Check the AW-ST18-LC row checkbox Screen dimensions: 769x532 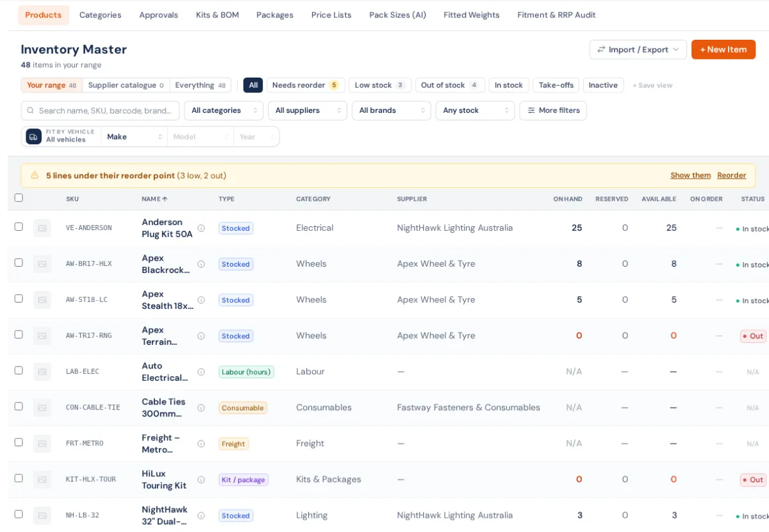tap(19, 299)
